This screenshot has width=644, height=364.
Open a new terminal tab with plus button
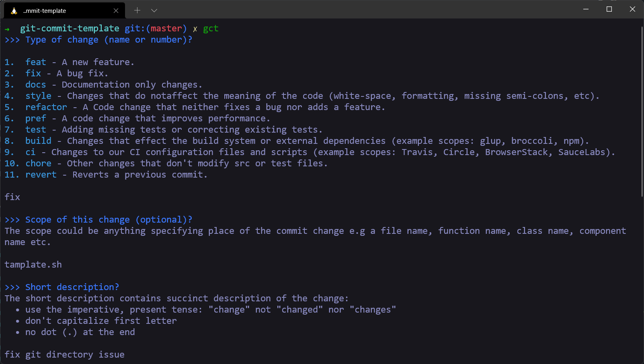point(137,10)
